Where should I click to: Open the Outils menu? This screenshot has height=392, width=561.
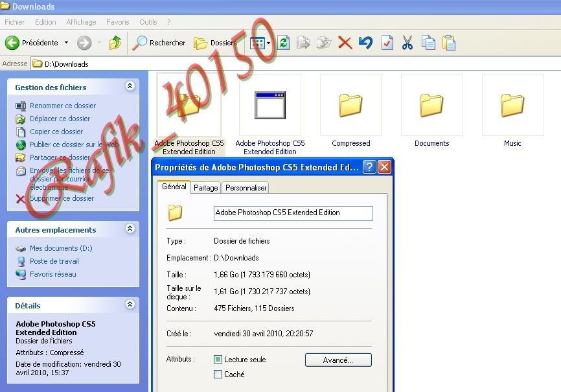click(x=148, y=22)
